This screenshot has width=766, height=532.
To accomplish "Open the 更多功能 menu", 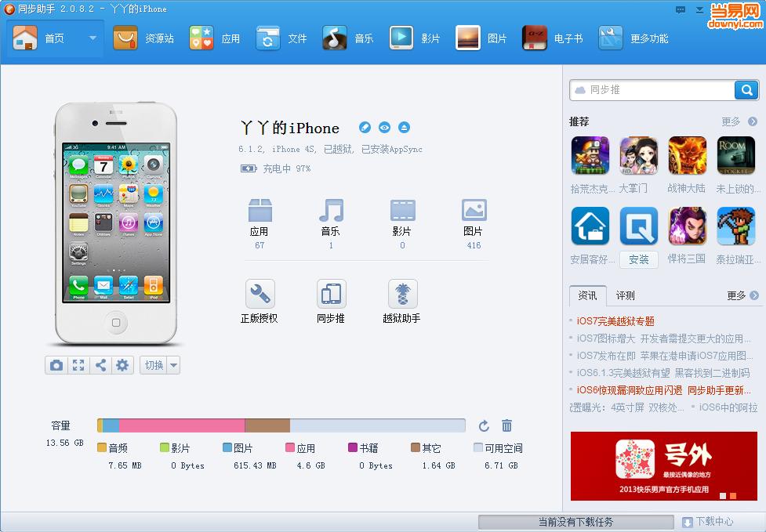I will 648,37.
